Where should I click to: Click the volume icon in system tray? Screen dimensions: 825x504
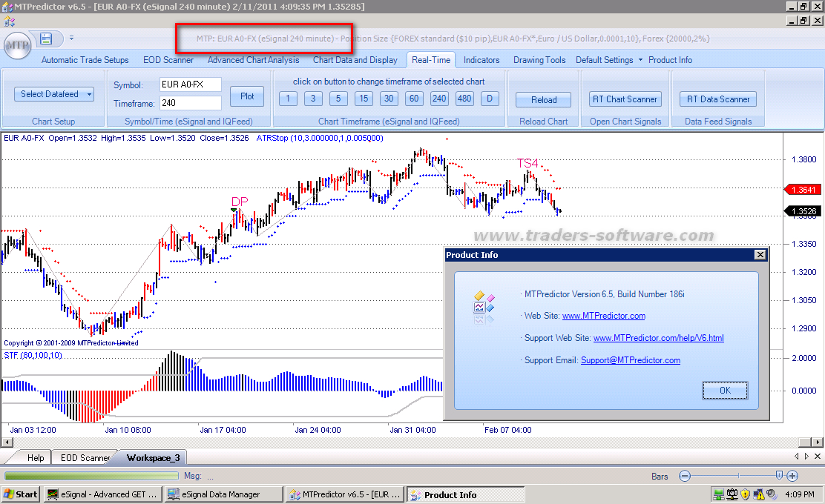(x=773, y=494)
